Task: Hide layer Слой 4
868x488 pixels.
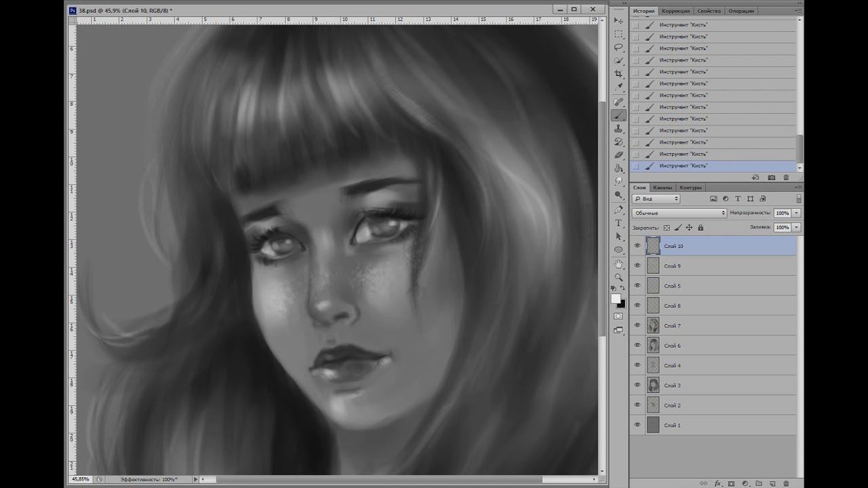Action: pos(637,365)
